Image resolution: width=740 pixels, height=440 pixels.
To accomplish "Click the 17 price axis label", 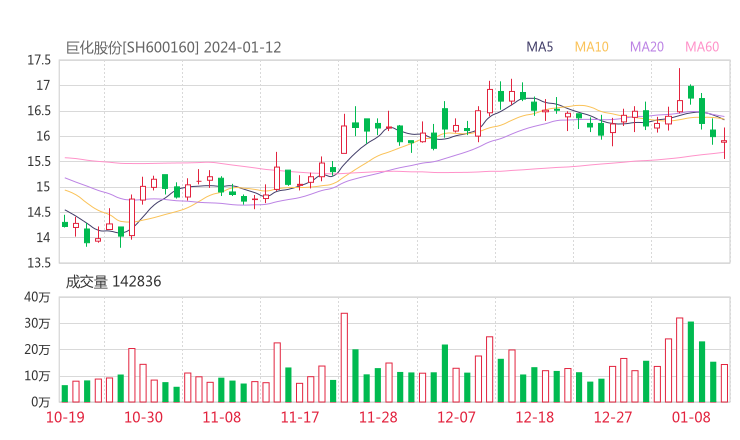I will [x=43, y=86].
